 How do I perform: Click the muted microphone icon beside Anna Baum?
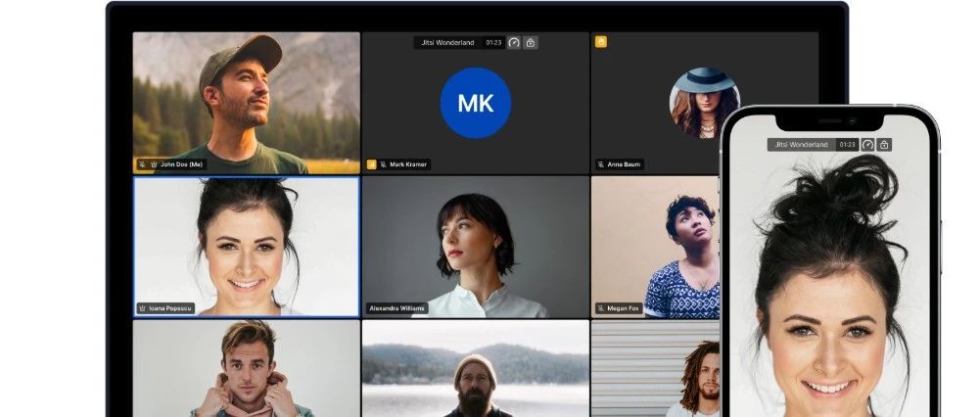point(601,164)
